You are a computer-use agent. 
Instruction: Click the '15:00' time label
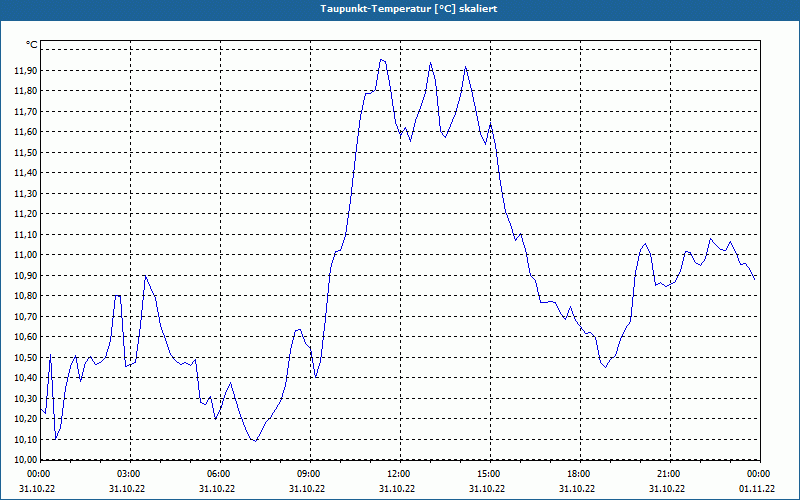pos(489,474)
